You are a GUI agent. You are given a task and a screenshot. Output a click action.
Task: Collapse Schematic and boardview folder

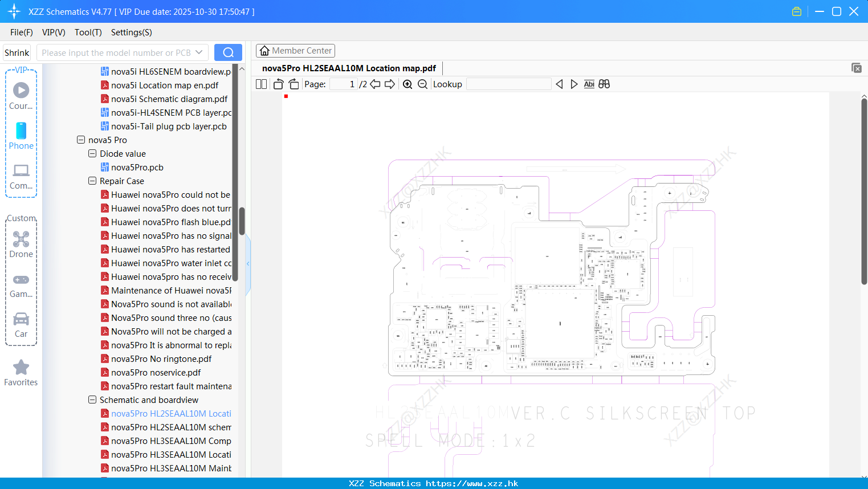pos(92,400)
